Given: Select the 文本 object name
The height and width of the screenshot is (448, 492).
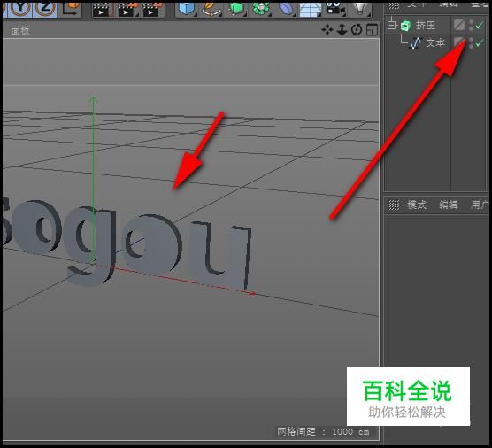Looking at the screenshot, I should point(435,42).
